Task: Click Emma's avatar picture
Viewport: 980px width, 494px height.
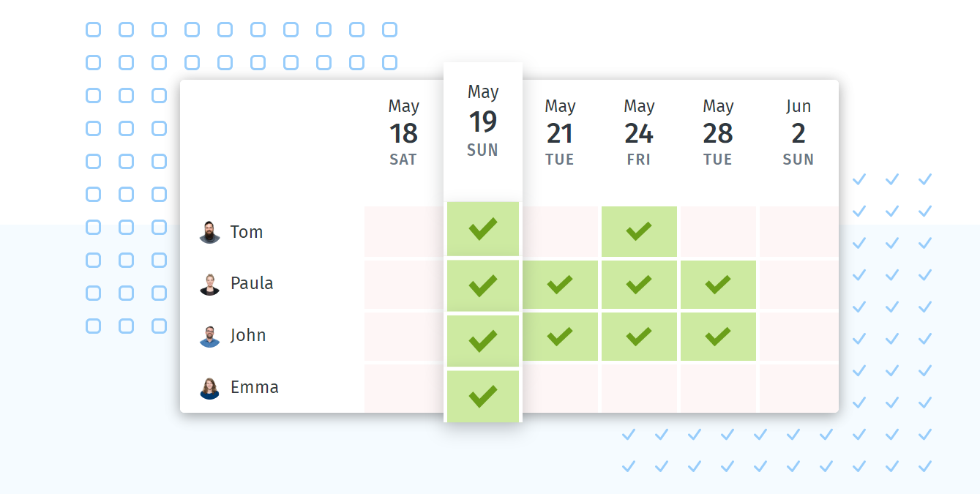Action: tap(210, 388)
